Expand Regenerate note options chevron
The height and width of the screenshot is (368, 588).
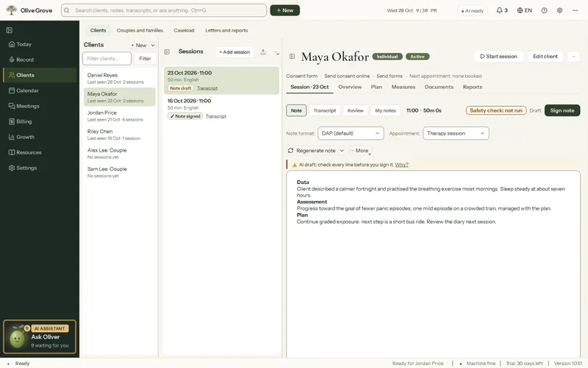pos(342,151)
